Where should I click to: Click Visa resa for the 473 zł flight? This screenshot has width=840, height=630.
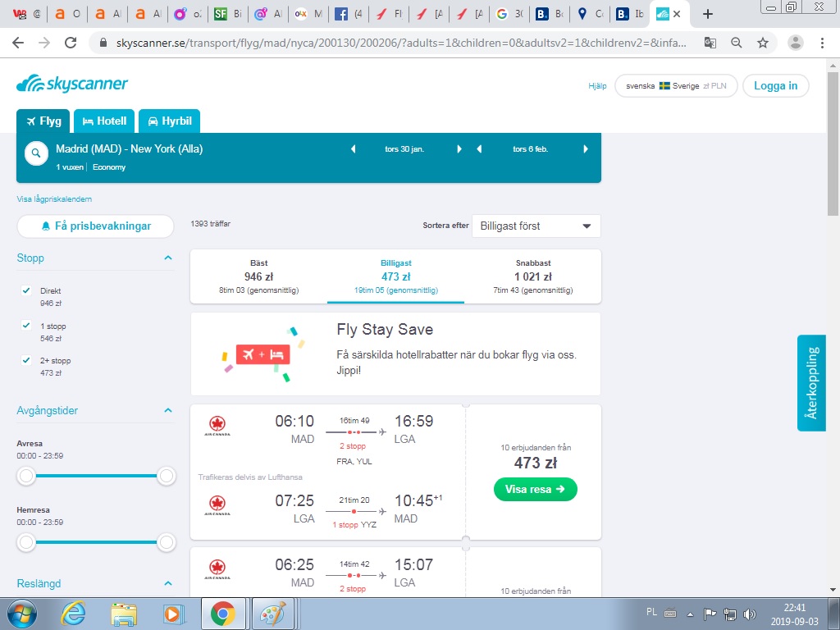(x=535, y=489)
